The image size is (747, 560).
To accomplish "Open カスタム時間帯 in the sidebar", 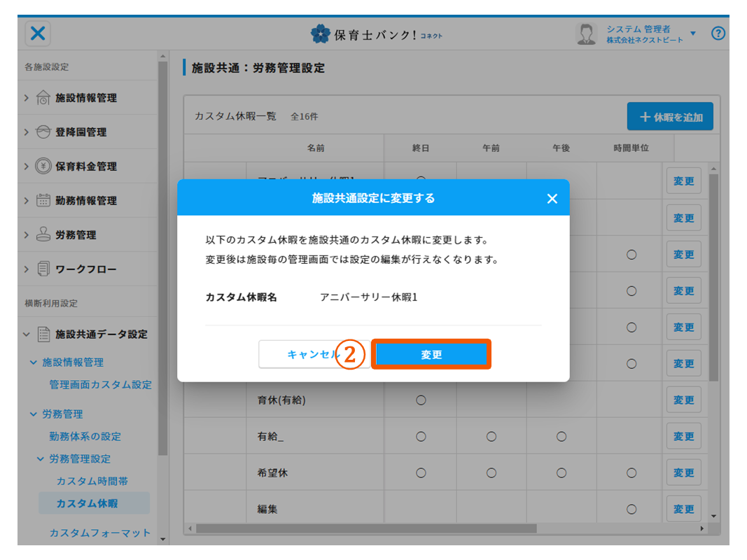I will coord(92,482).
